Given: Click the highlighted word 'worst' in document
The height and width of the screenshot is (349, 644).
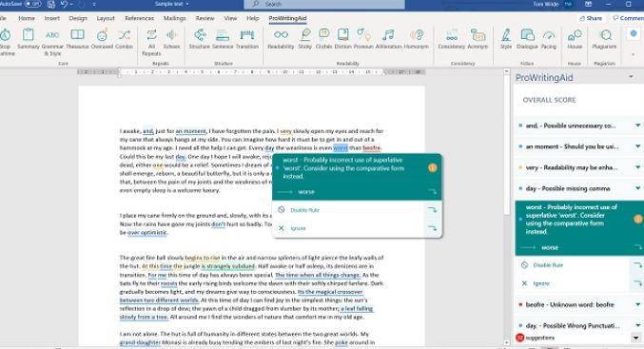Looking at the screenshot, I should pos(341,147).
